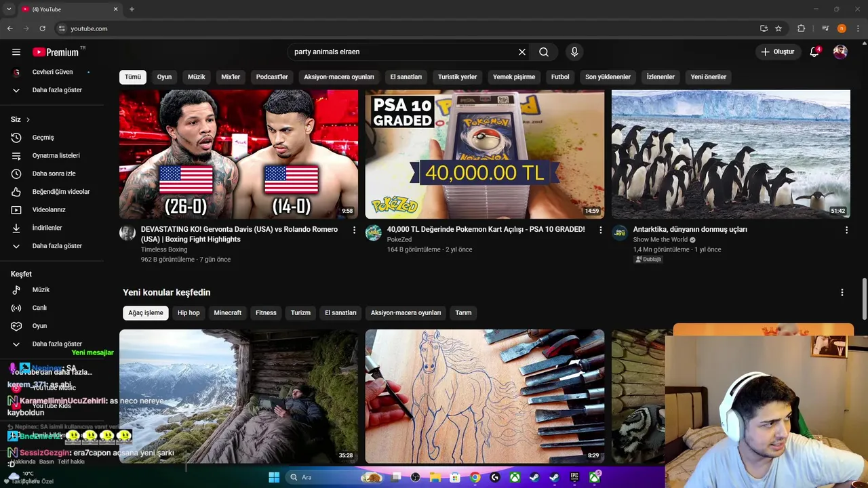Click the install app icon in address bar
This screenshot has height=488, width=868.
[x=764, y=28]
